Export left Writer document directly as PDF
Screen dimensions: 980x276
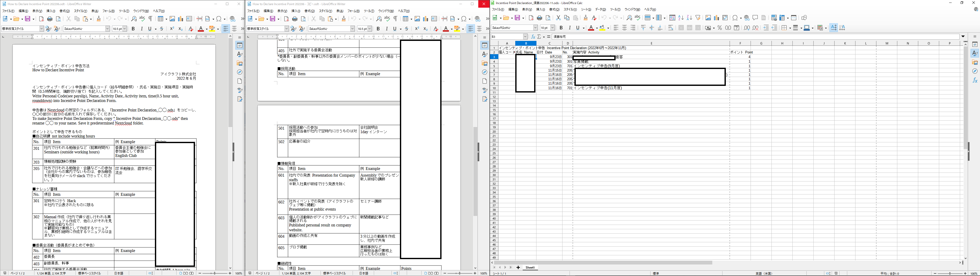tap(41, 19)
